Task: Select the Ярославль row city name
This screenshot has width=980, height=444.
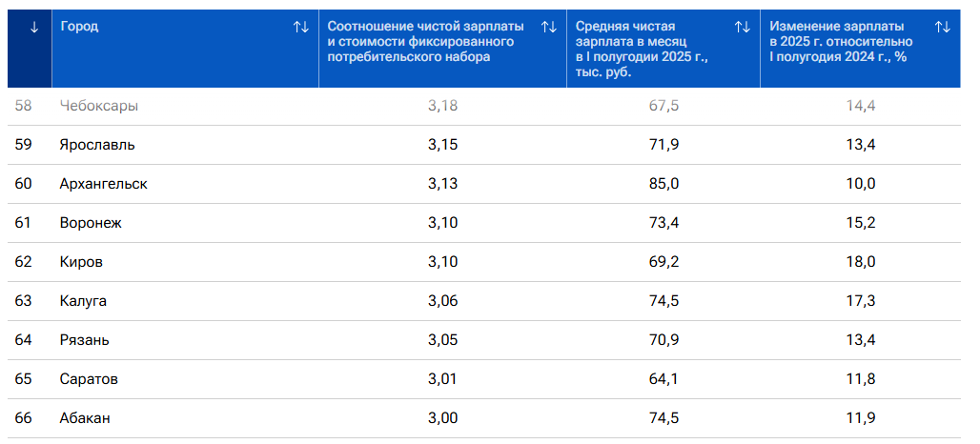Action: tap(96, 145)
